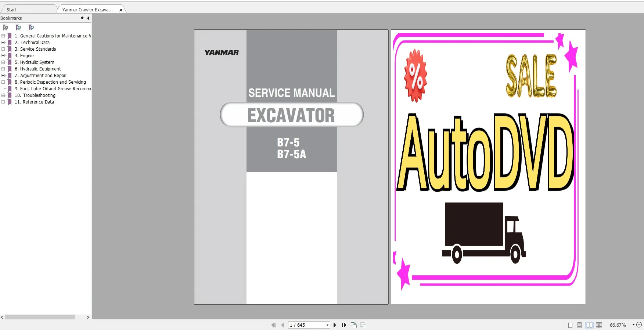The height and width of the screenshot is (330, 644).
Task: Expand the 10. Troubleshooting bookmark
Action: pyautogui.click(x=3, y=95)
